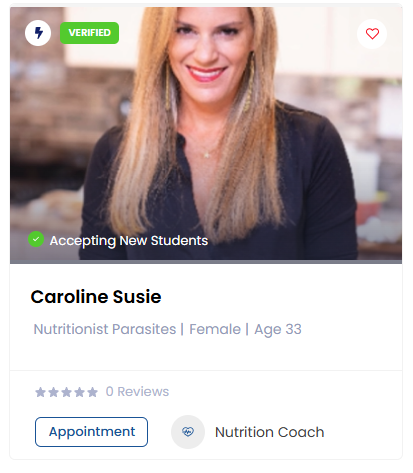Click the Nutritionist Parasites specialty text

coord(105,329)
